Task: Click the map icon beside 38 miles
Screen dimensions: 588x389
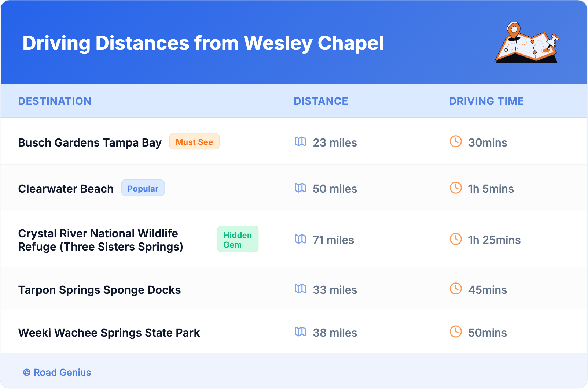Action: click(x=300, y=332)
